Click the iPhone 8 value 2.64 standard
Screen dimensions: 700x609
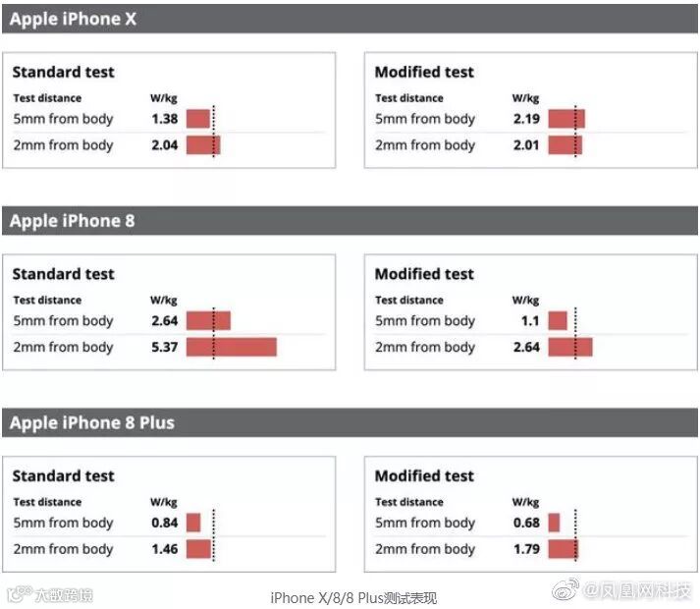point(164,321)
